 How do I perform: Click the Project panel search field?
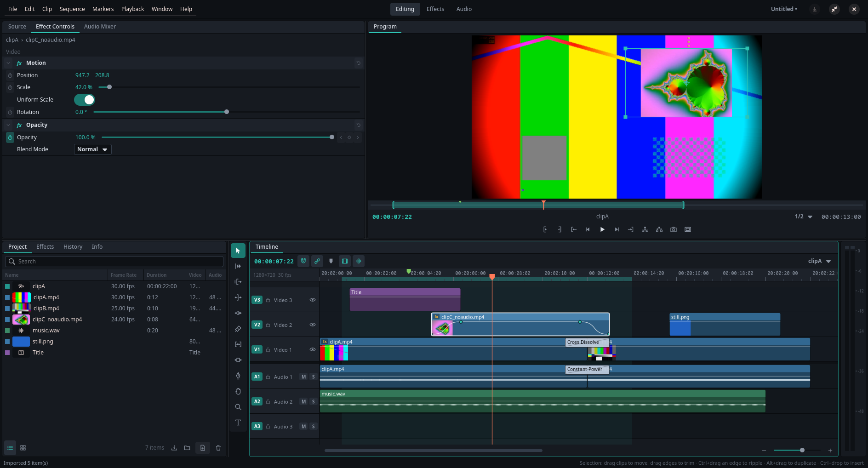point(114,262)
